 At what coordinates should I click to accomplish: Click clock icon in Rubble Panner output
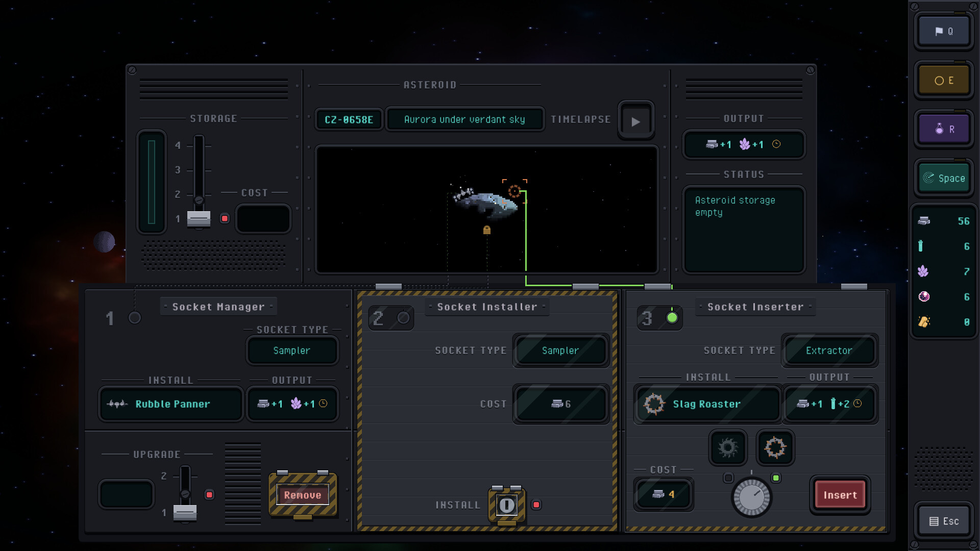[x=323, y=404]
